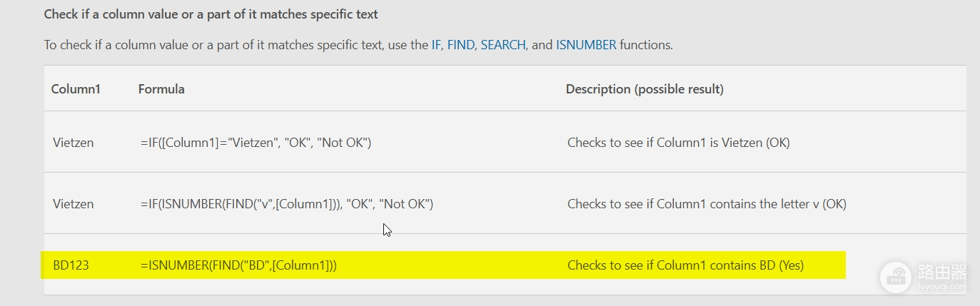
Task: Click the formula comparing Column1 to Vietzen
Action: coord(256,143)
